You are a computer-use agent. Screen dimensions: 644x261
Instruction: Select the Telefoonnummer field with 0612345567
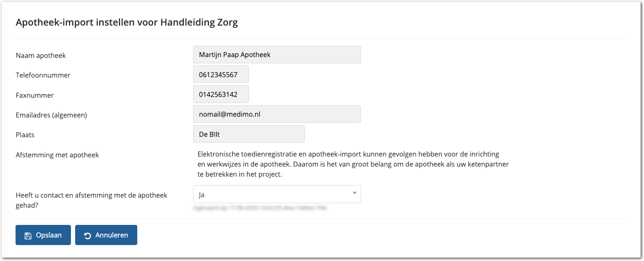(221, 75)
